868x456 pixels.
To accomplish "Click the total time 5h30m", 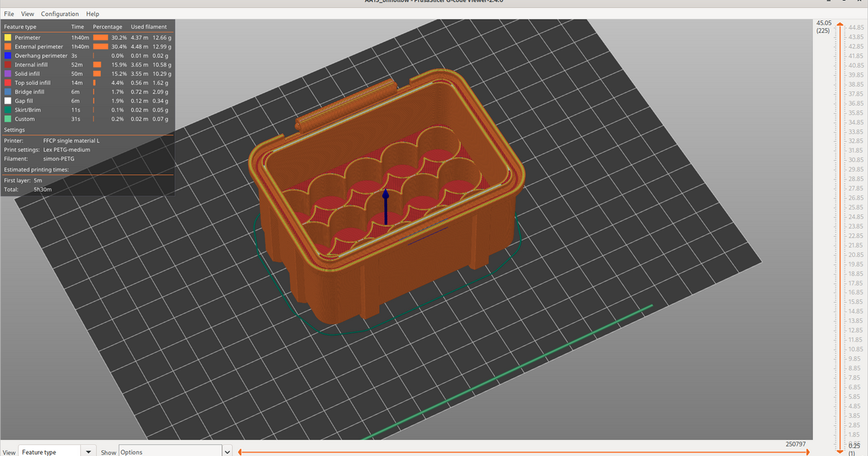I will (x=43, y=189).
